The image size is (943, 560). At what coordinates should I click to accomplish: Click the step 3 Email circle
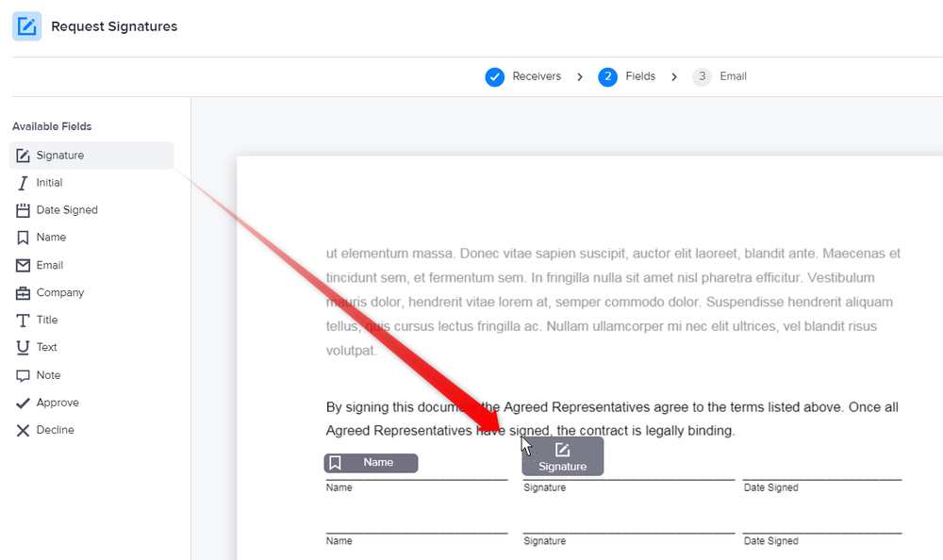(x=702, y=77)
